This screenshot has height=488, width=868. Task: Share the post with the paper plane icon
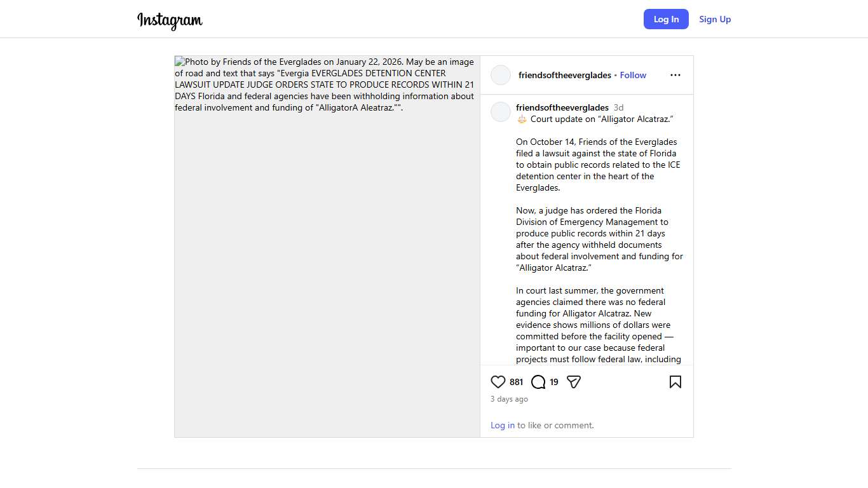pyautogui.click(x=574, y=382)
